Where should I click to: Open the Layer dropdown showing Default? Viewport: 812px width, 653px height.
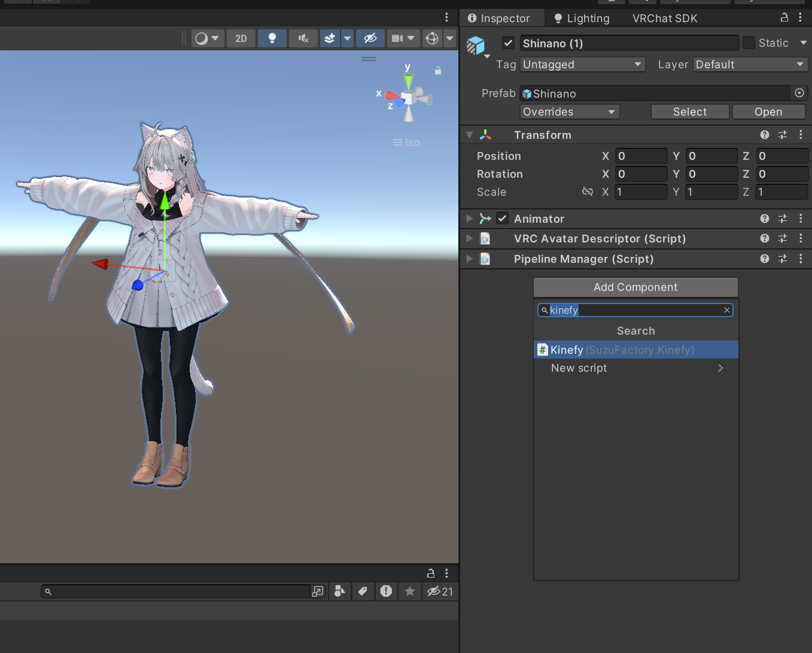(x=750, y=65)
